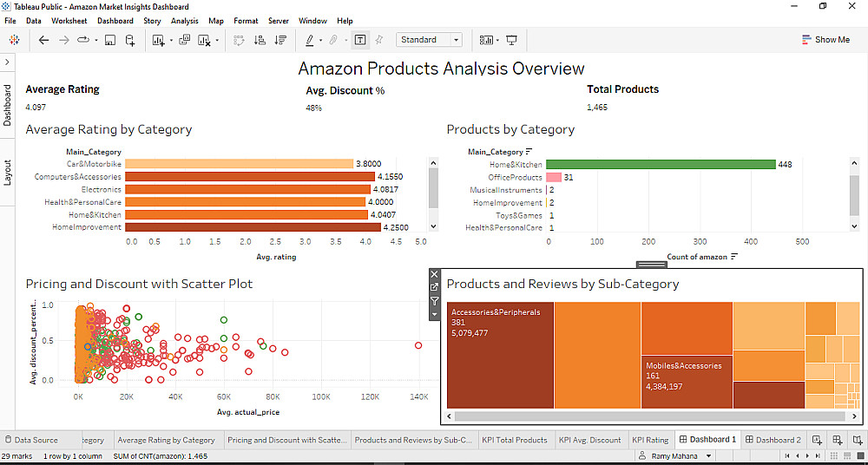
Task: Click the New Dashboard tab icon
Action: (837, 440)
